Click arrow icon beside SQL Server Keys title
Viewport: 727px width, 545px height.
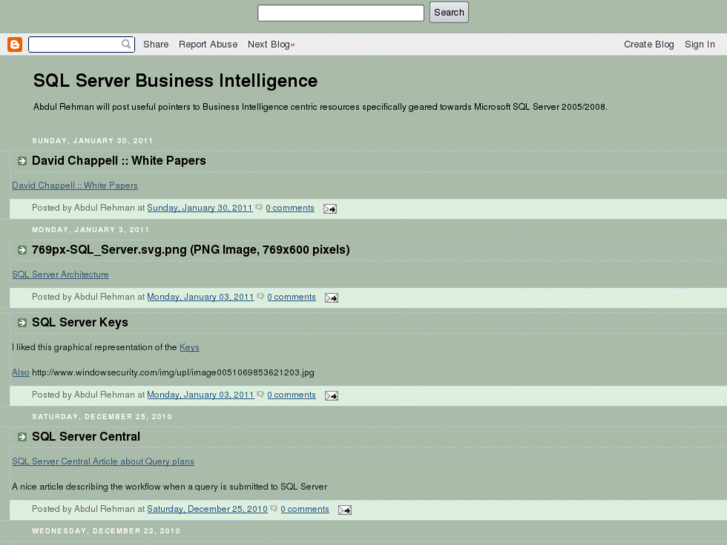(x=22, y=323)
